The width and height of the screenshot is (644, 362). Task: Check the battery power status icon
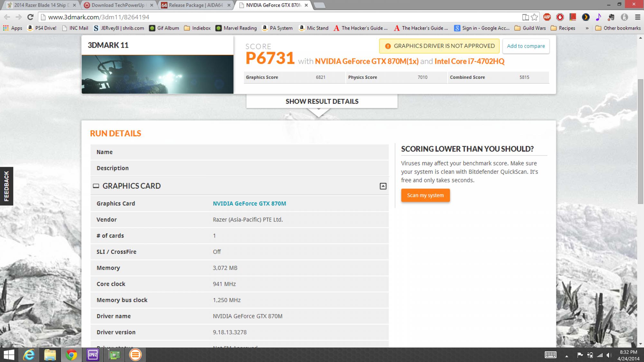click(590, 355)
